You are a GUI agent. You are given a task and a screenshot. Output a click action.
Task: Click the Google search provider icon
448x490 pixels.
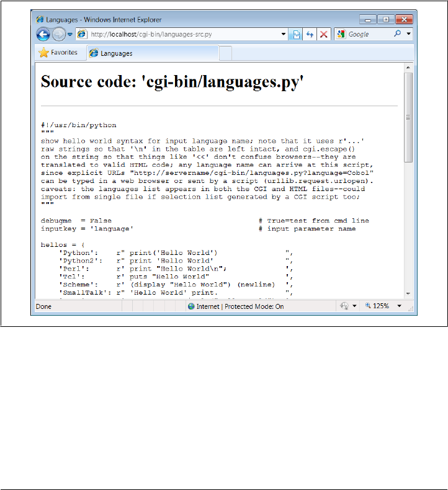point(341,34)
